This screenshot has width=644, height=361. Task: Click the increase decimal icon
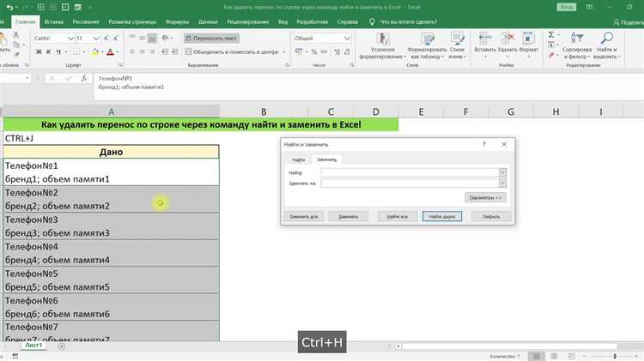[x=337, y=51]
